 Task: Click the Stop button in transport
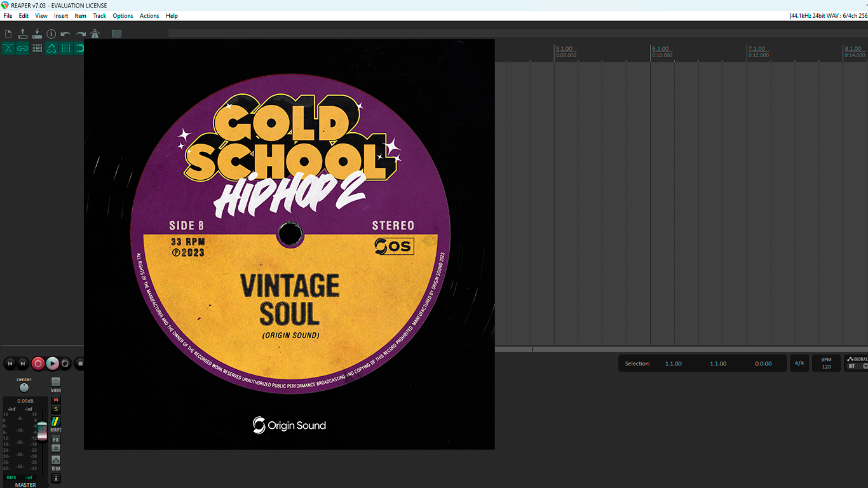(79, 363)
